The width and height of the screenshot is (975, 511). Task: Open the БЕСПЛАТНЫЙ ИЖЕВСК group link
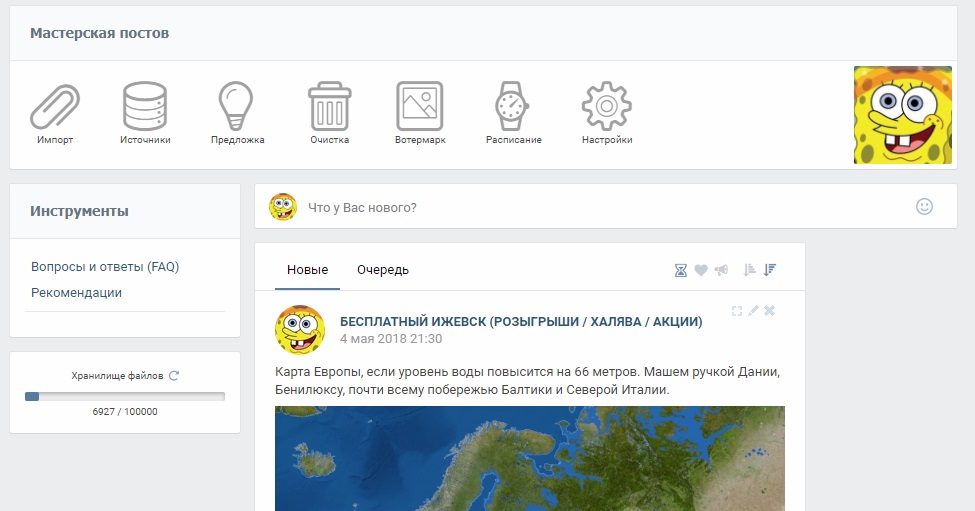click(521, 321)
